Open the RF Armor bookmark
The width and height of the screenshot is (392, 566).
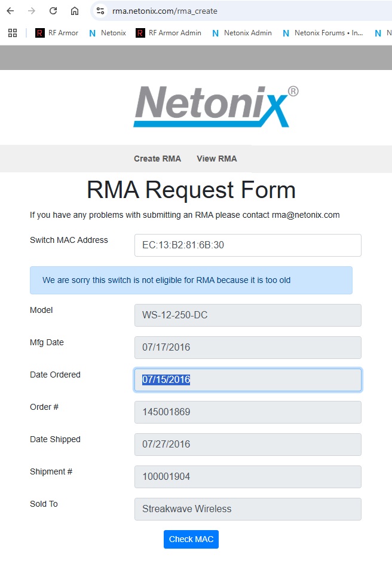point(57,33)
